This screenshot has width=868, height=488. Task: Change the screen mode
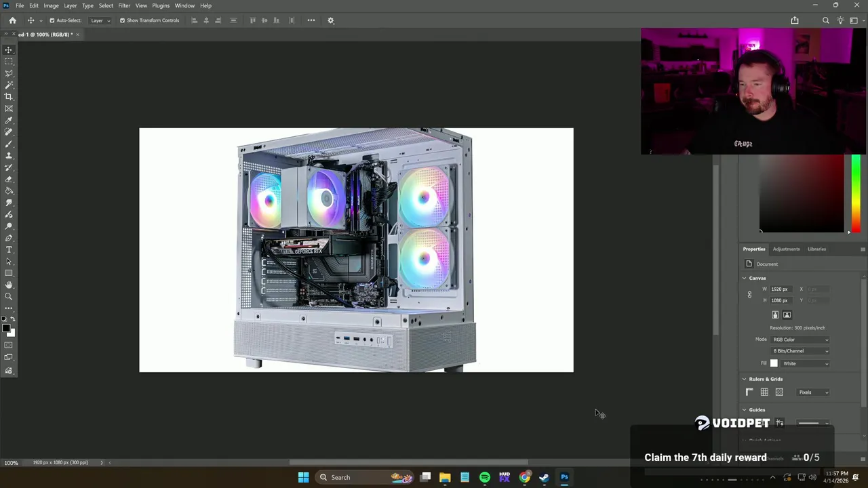[9, 357]
